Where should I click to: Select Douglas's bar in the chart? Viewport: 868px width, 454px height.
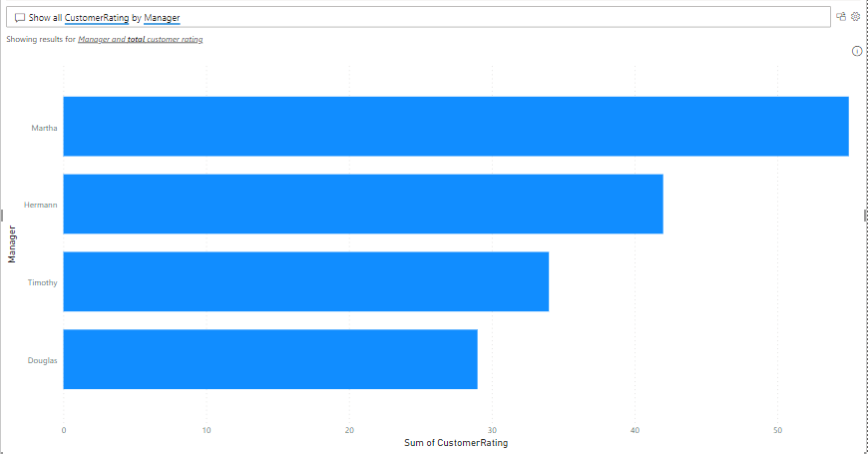[269, 359]
